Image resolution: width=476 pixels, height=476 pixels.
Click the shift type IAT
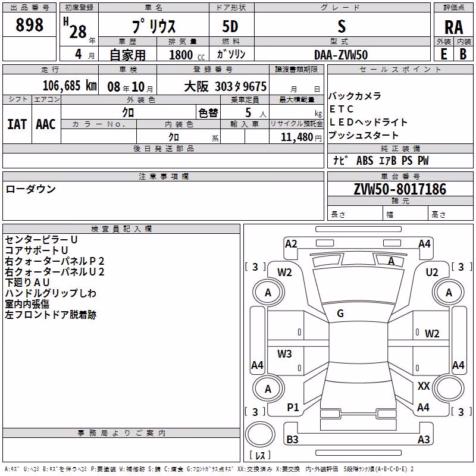click(17, 124)
